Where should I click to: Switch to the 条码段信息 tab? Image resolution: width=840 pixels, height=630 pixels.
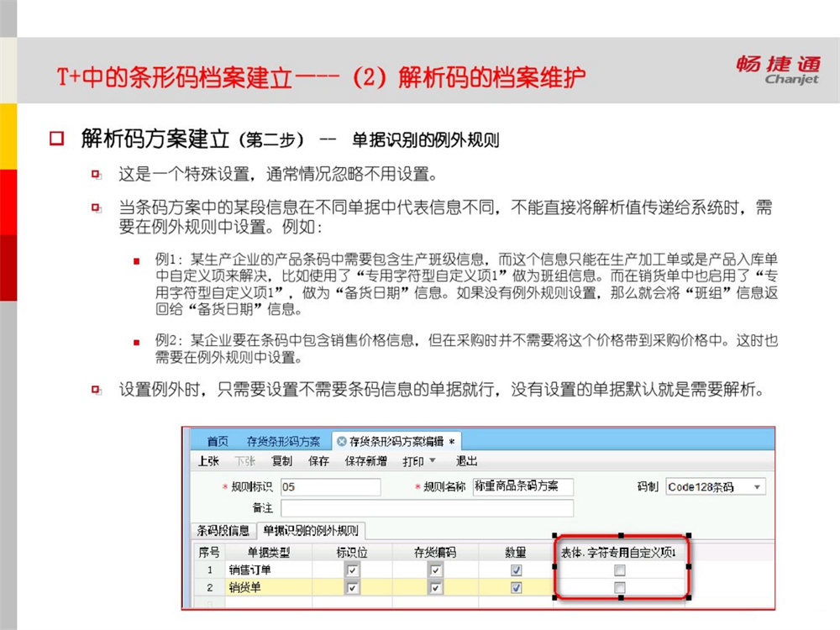(223, 530)
